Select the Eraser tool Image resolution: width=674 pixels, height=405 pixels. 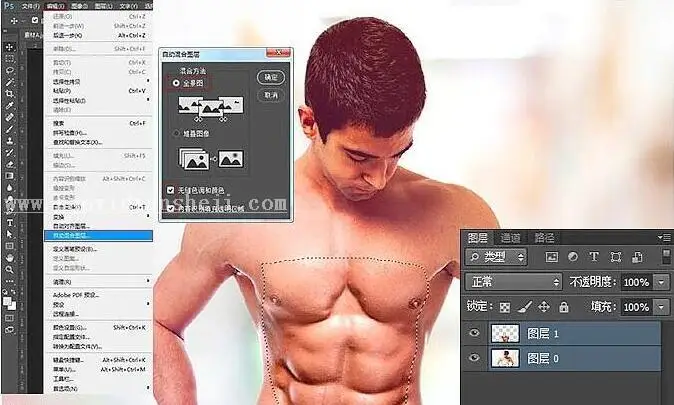point(9,164)
